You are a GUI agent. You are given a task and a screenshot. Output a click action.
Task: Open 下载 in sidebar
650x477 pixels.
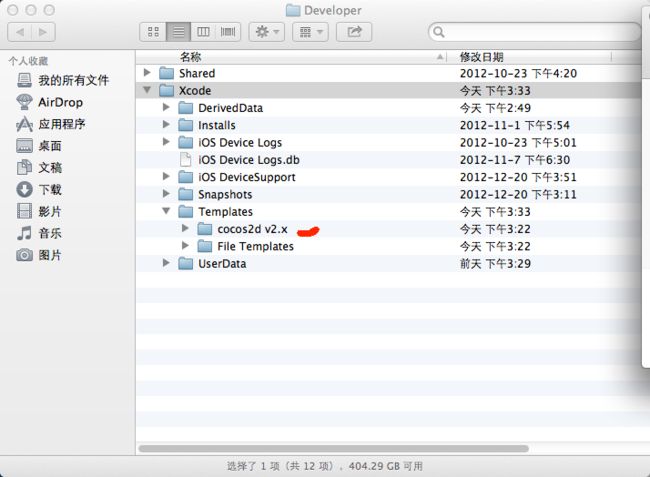tap(39, 189)
